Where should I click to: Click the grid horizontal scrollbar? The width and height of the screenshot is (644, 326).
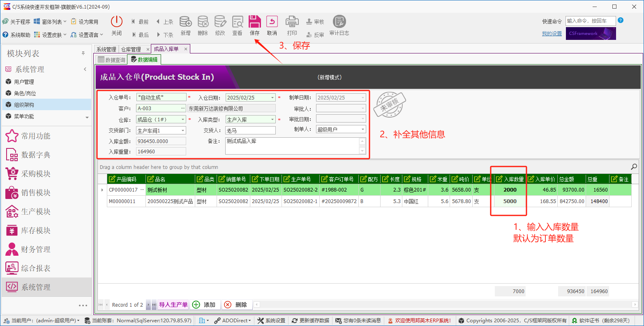[445, 305]
